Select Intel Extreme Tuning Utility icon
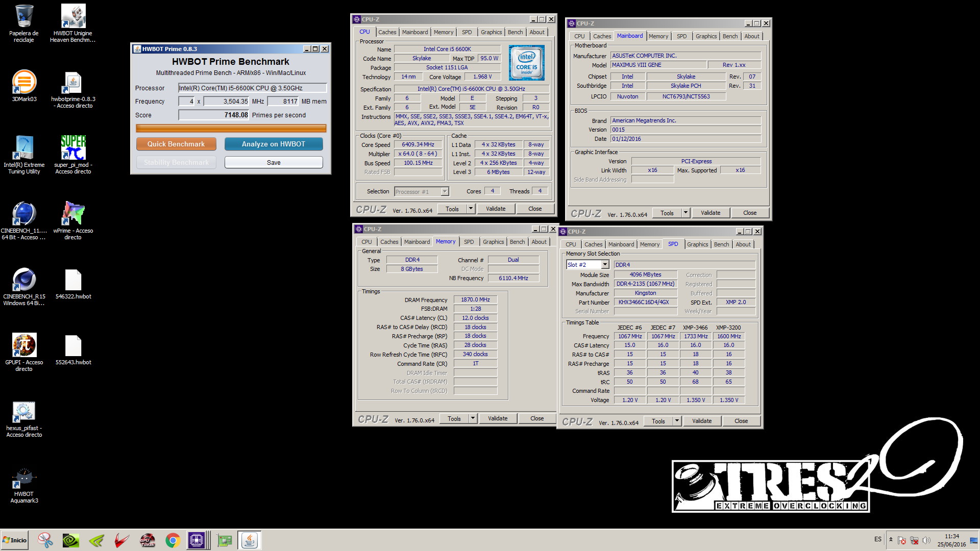Viewport: 980px width, 551px height. [24, 155]
